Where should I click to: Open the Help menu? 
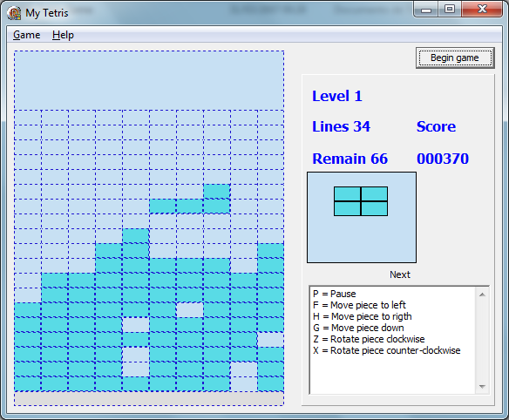click(x=63, y=35)
